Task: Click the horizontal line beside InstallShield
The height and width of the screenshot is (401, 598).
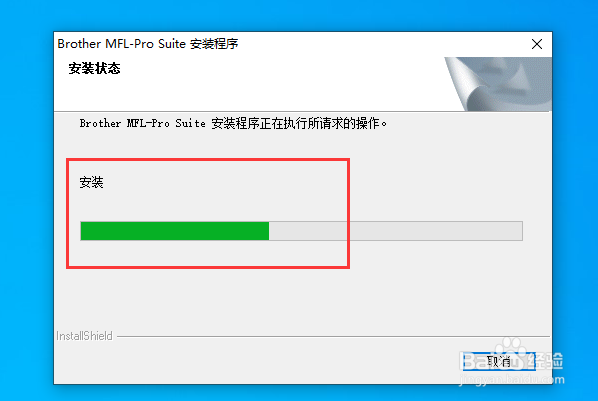Action: click(x=333, y=337)
